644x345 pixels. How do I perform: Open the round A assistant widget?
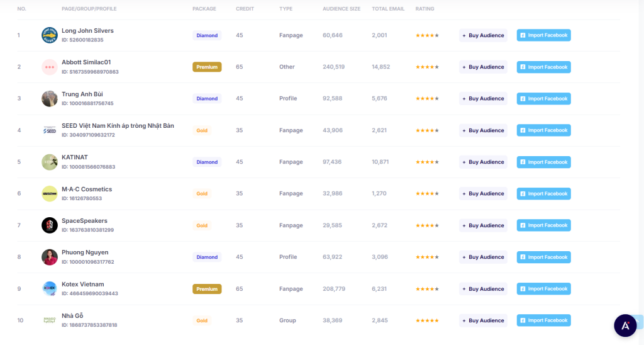[625, 325]
